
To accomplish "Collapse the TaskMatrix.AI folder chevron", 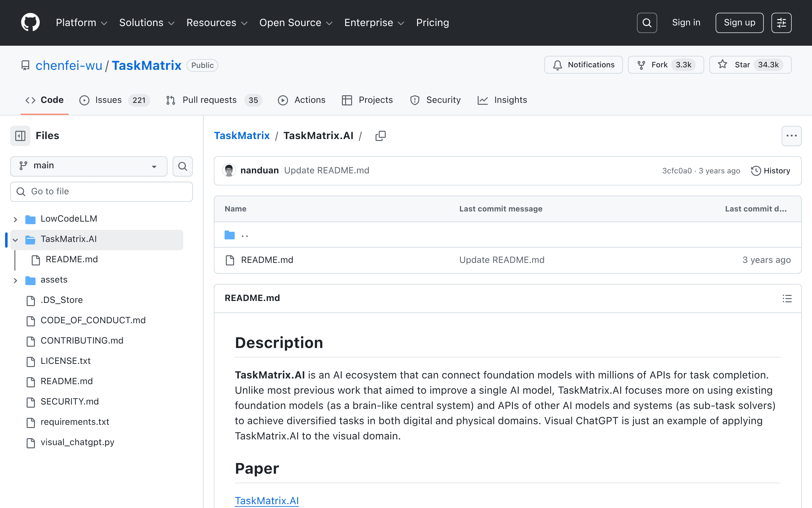I will (x=15, y=240).
